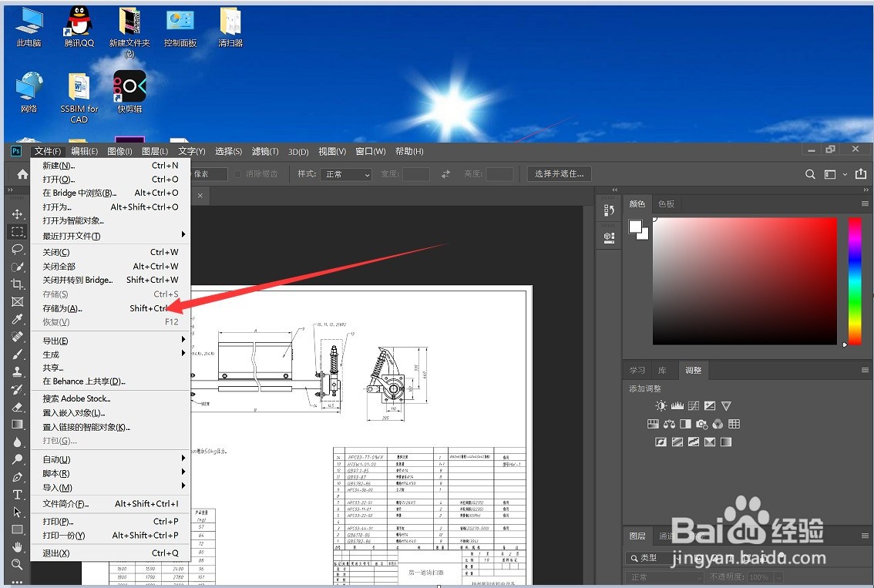Screen dimensions: 874x588
Task: Choose 打开(O) in the File menu
Action: (x=110, y=180)
